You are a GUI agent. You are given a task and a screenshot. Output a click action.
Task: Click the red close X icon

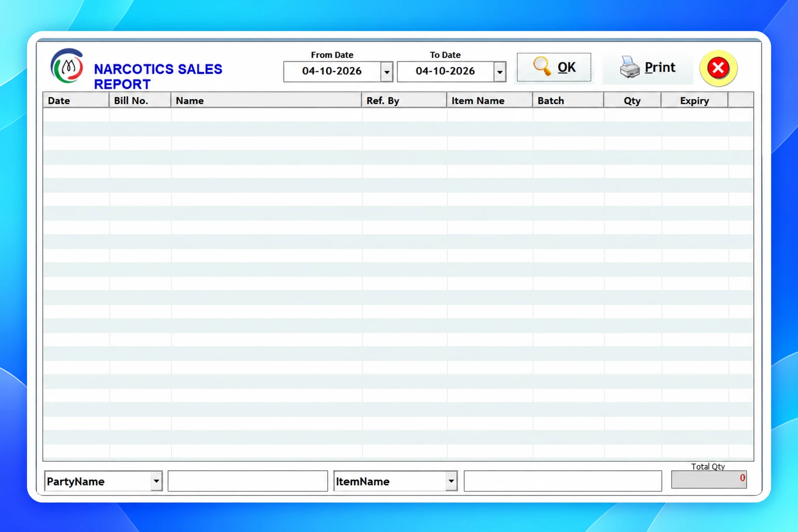718,68
